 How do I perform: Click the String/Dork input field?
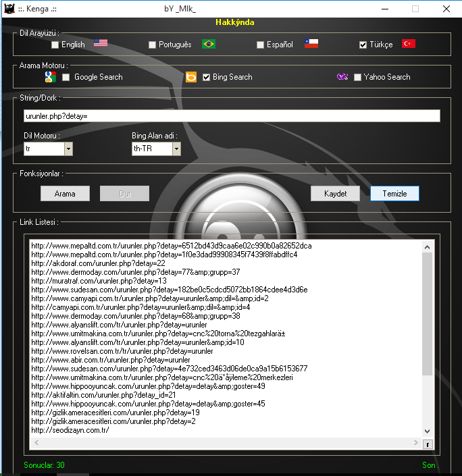231,116
